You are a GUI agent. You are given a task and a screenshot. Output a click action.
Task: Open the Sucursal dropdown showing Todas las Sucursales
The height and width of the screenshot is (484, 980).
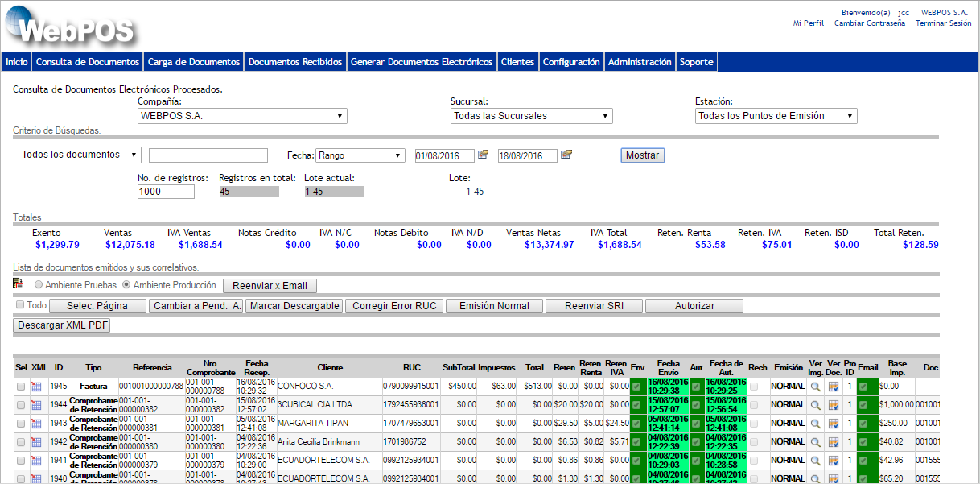pos(531,115)
